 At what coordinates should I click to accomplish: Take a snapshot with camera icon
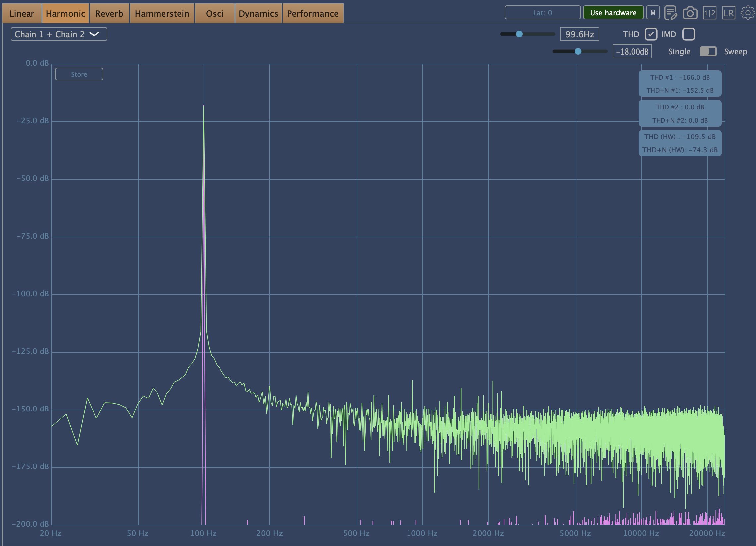[x=690, y=13]
